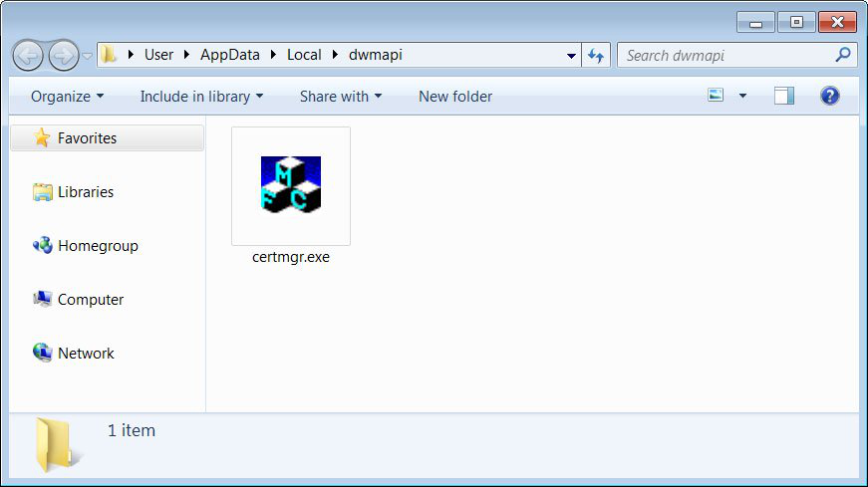Open the certmgr.exe file icon
868x487 pixels.
(x=290, y=185)
